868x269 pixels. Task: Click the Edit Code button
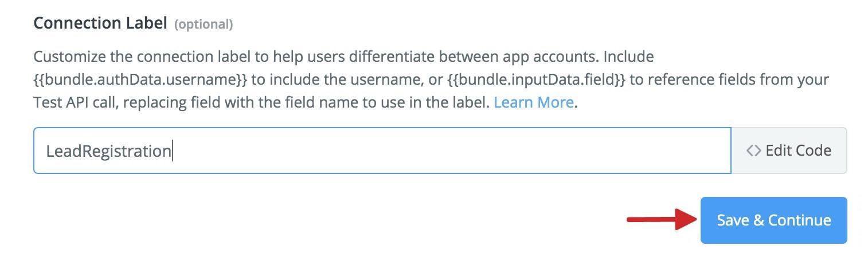point(789,151)
